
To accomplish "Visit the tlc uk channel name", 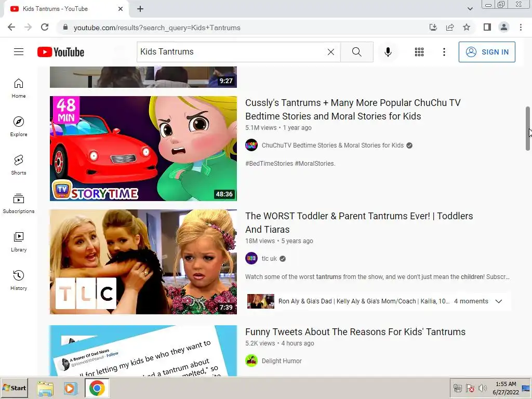I will (x=269, y=259).
